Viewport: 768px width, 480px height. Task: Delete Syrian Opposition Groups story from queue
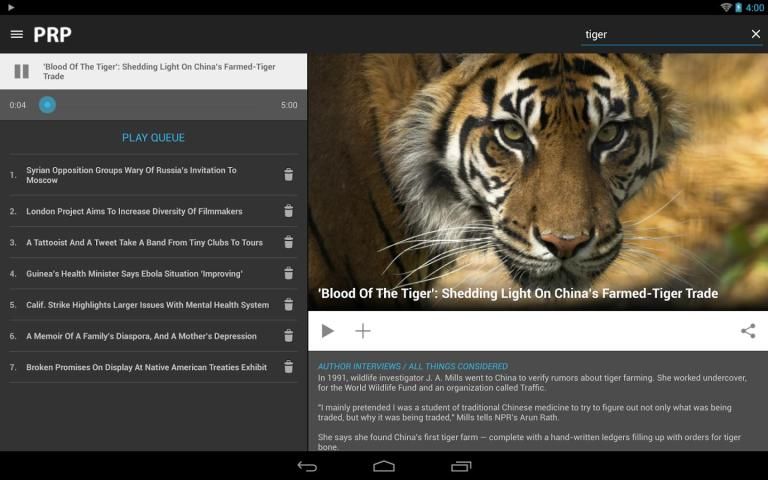[x=288, y=175]
